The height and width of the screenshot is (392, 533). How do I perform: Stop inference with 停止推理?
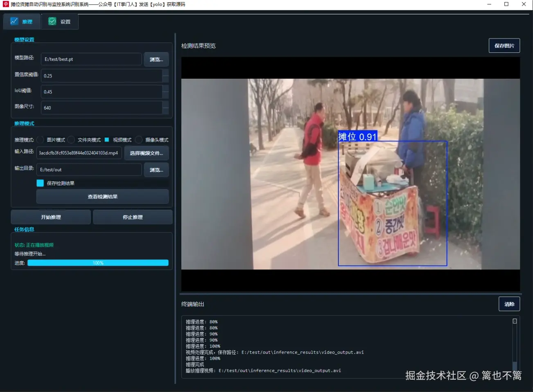click(133, 217)
